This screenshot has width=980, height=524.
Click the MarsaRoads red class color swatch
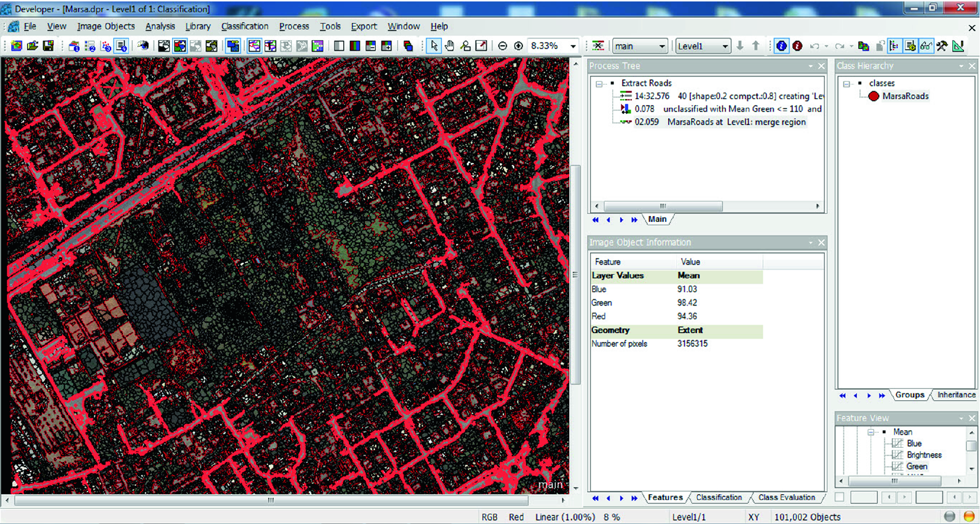click(x=874, y=96)
